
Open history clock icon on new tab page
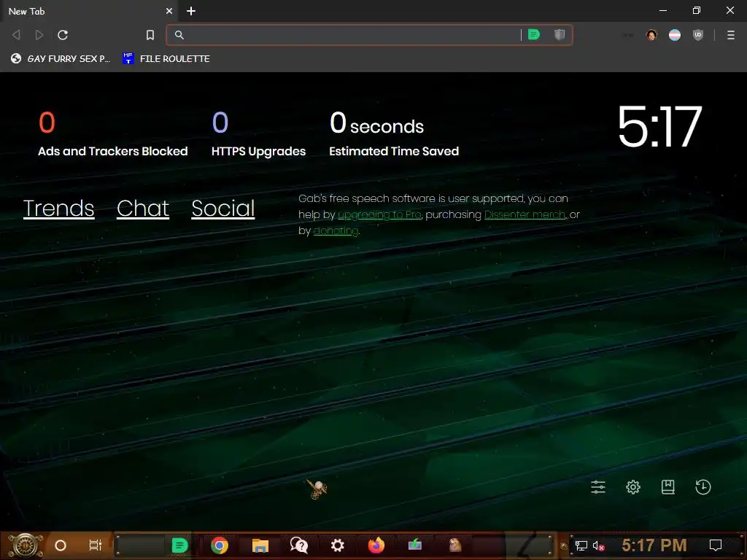click(x=703, y=487)
